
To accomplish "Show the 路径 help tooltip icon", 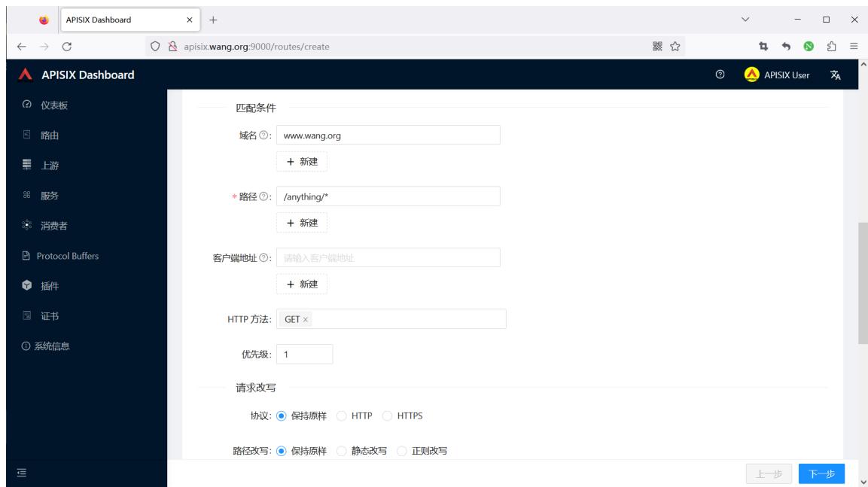I will click(263, 196).
